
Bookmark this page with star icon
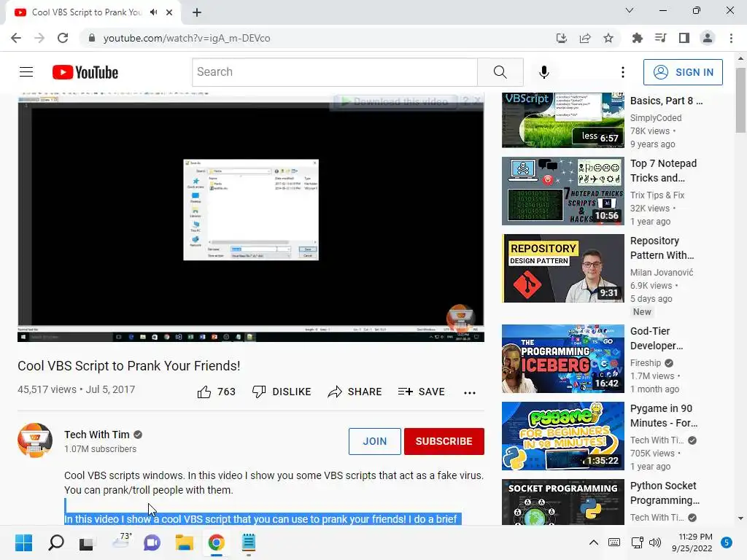point(608,38)
